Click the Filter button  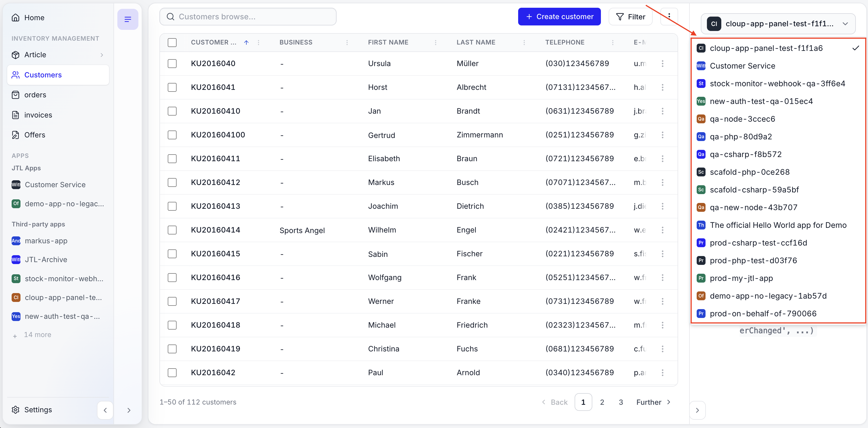coord(631,17)
